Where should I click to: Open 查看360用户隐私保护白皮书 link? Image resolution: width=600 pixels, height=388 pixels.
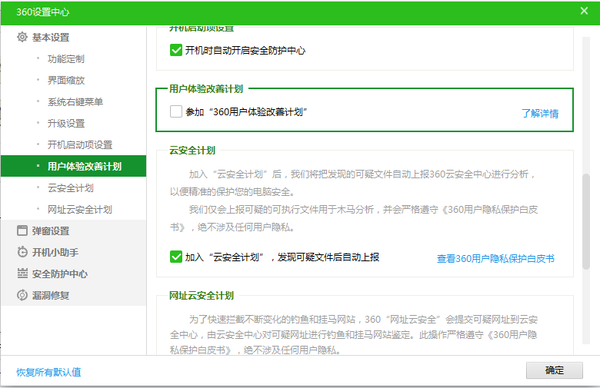[496, 259]
